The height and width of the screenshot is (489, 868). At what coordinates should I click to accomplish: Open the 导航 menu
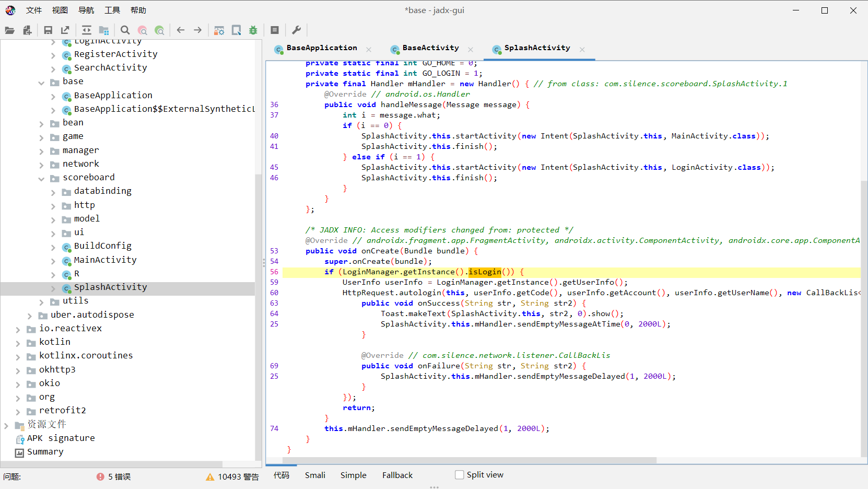86,10
